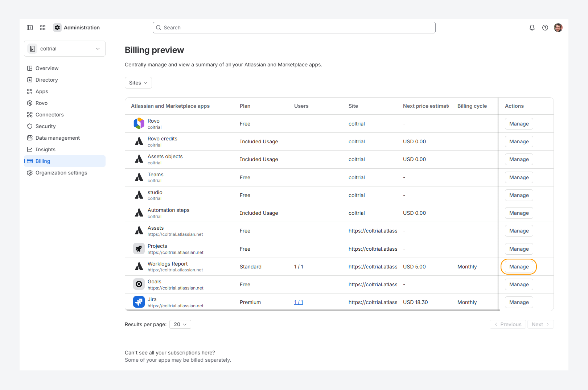The width and height of the screenshot is (588, 390).
Task: Click the Rovo credits Atlassian icon
Action: 139,141
